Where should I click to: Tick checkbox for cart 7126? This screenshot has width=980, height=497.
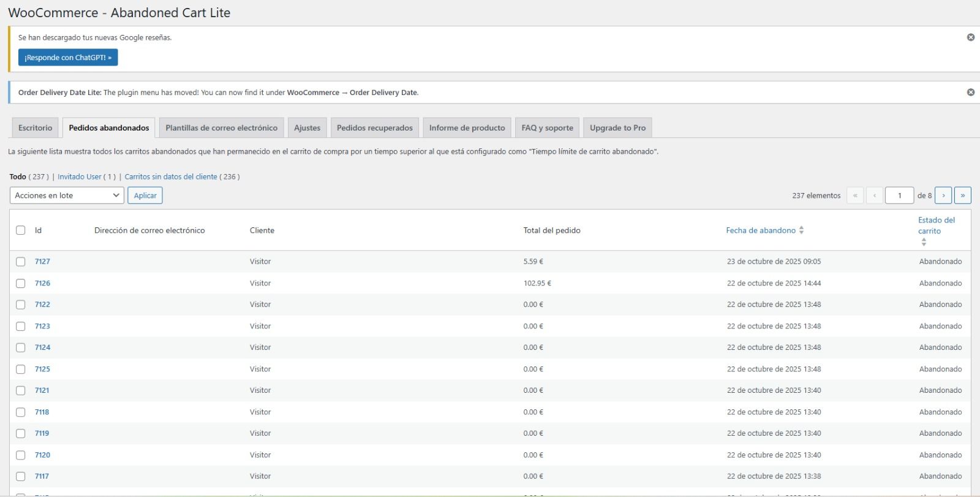21,283
